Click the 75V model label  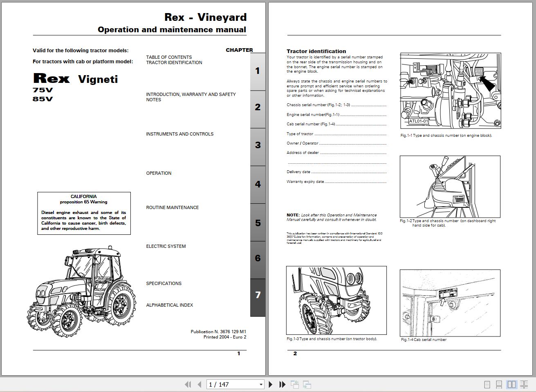[x=43, y=90]
